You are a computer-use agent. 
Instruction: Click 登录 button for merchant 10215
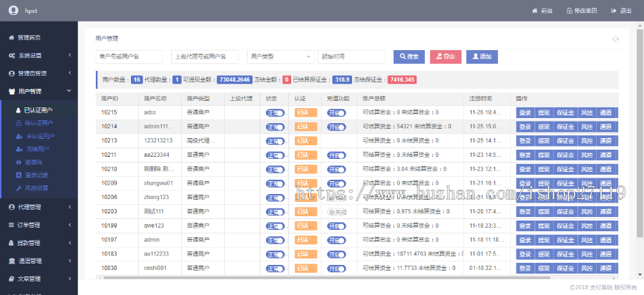pos(525,113)
